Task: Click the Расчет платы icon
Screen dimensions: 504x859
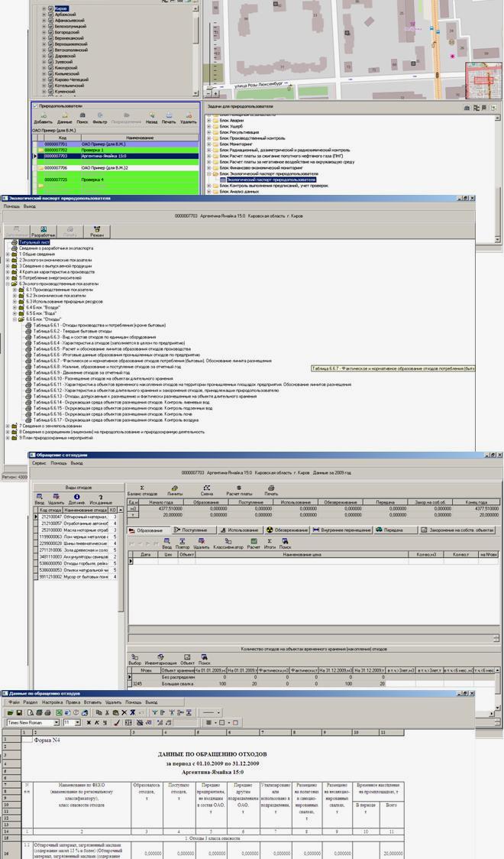Action: [239, 488]
